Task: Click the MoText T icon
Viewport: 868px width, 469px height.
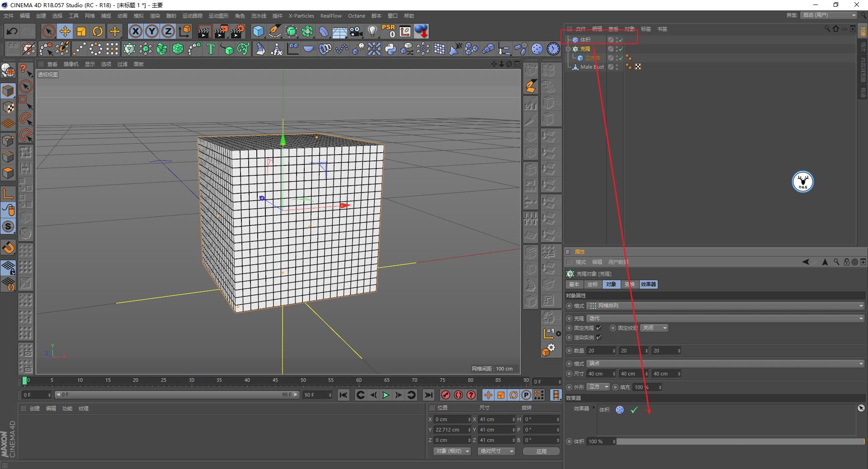Action: [x=210, y=49]
